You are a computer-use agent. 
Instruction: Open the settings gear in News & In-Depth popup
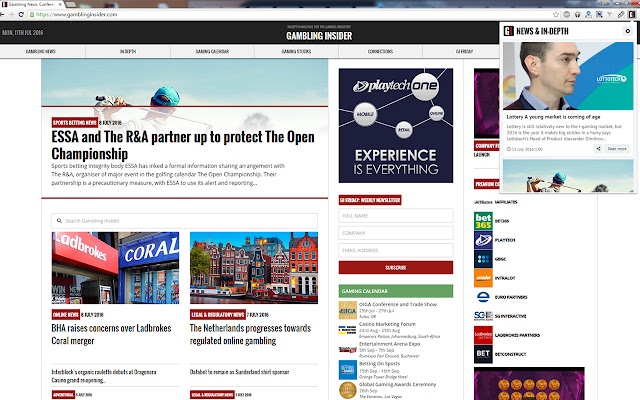628,31
